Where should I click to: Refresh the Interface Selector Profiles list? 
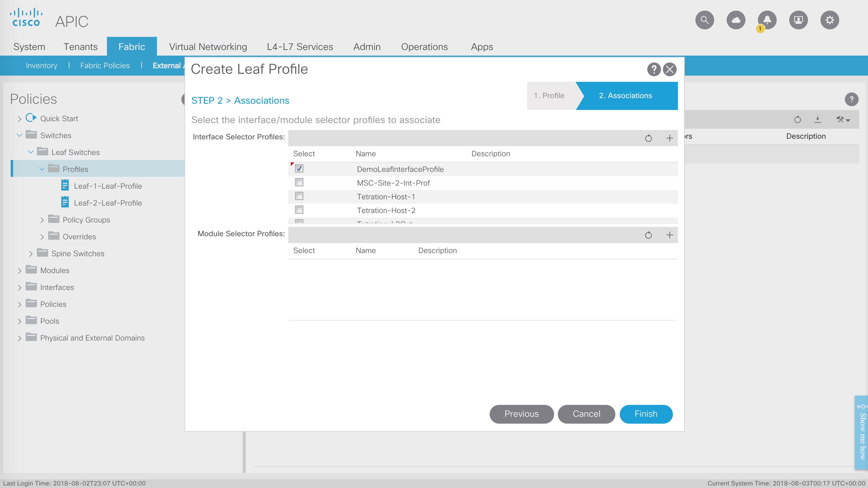(x=648, y=138)
